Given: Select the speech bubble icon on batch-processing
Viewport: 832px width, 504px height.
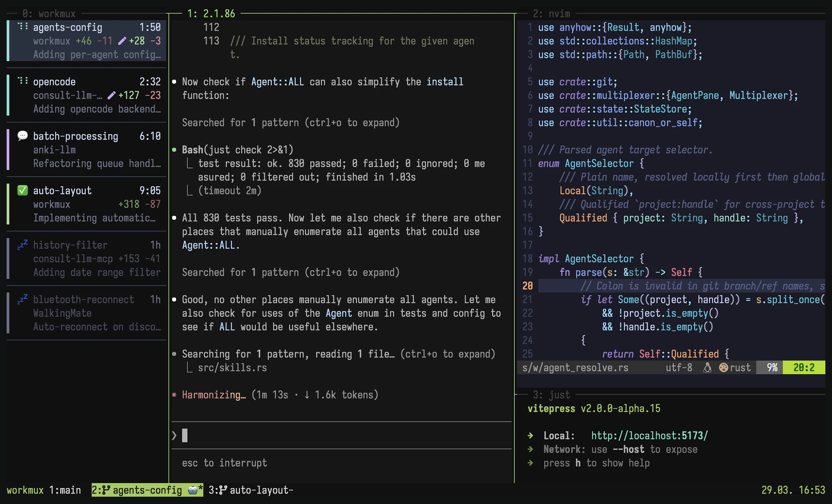Looking at the screenshot, I should (23, 136).
